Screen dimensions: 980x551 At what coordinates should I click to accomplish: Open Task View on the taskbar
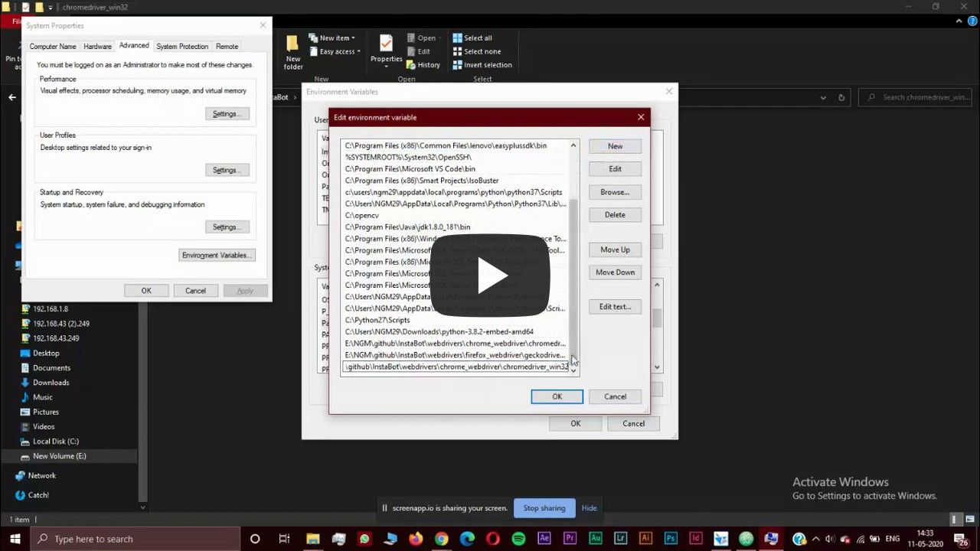(x=284, y=539)
